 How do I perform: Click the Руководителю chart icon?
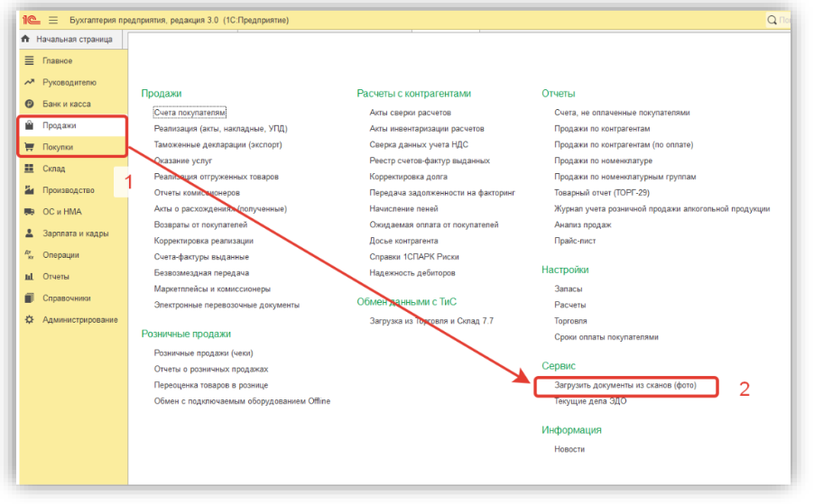(x=30, y=82)
